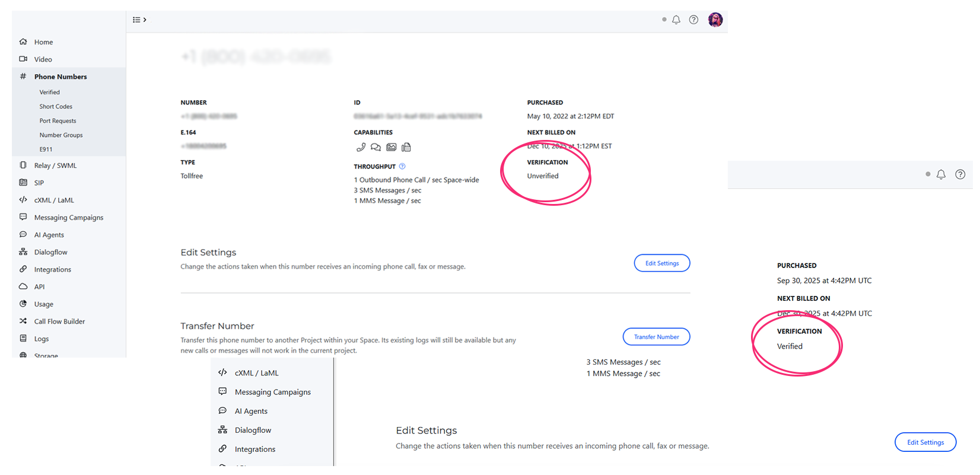This screenshot has height=475, width=980.
Task: Open the user profile avatar
Action: click(715, 20)
